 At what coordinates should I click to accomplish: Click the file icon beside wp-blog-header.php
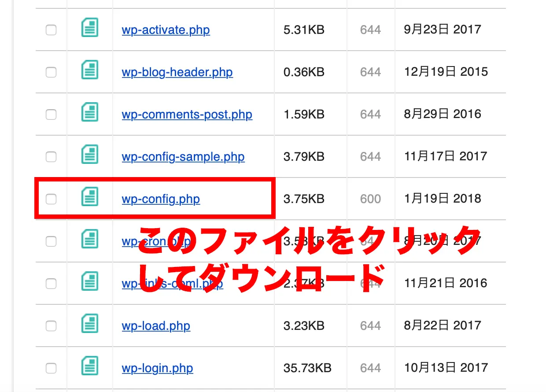[90, 71]
